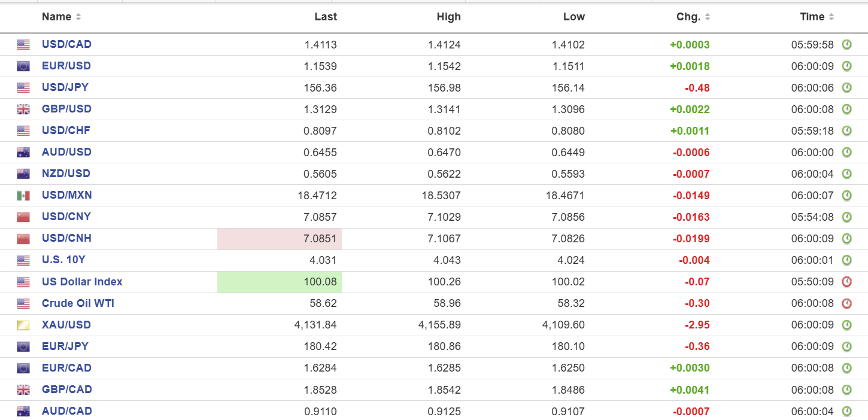Image resolution: width=868 pixels, height=420 pixels.
Task: Click the red clock icon for US Dollar Index
Action: pyautogui.click(x=846, y=282)
